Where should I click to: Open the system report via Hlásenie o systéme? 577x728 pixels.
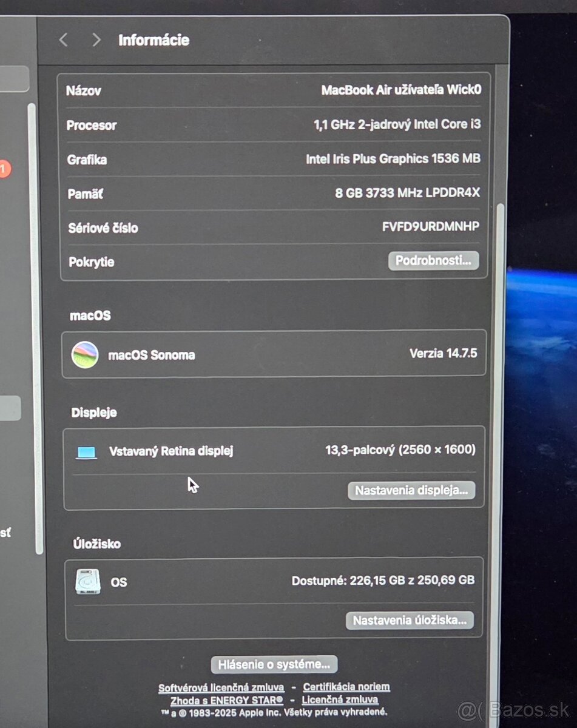click(274, 664)
